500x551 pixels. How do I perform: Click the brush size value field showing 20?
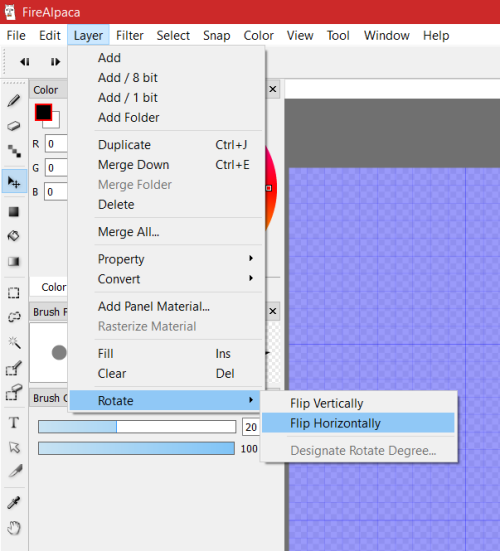[251, 427]
